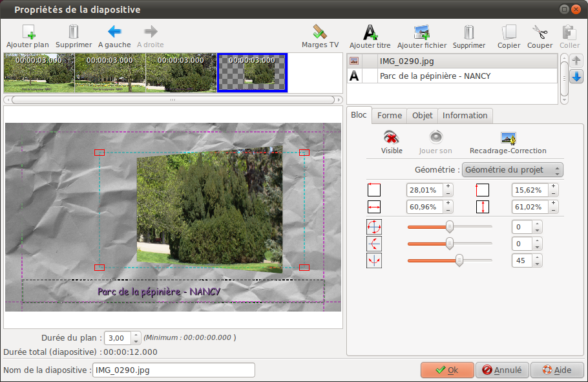Screen dimensions: 588x382
Task: Click the Ajouter titre icon
Action: point(370,32)
